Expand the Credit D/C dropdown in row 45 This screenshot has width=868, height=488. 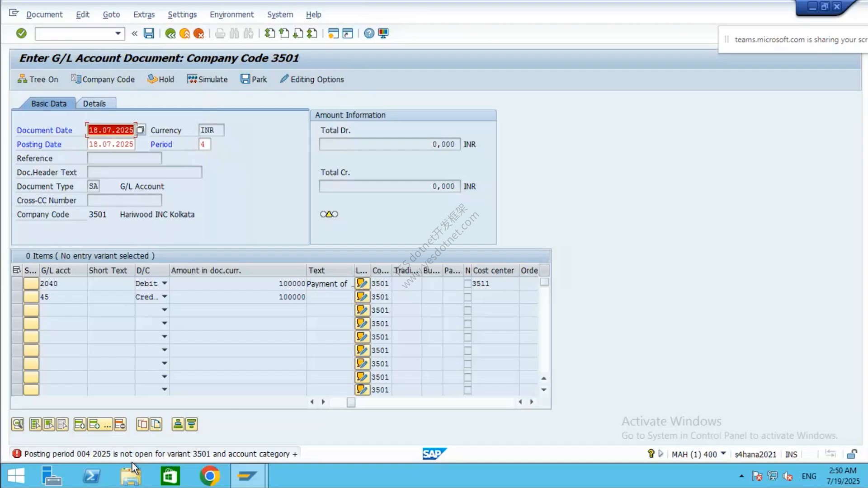pyautogui.click(x=165, y=297)
